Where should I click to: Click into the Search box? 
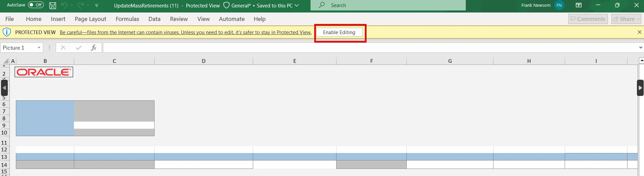coord(388,5)
